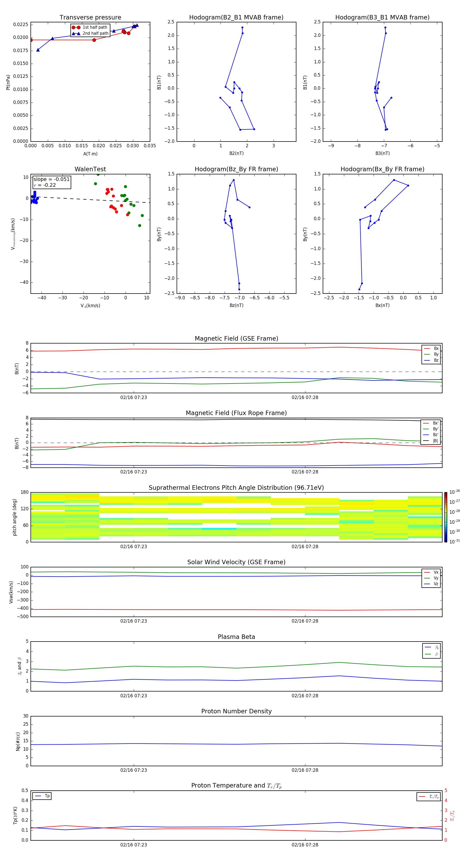Select the 'Te/Tp' legend entry
Viewport: 473px width, 868px height.
(429, 796)
